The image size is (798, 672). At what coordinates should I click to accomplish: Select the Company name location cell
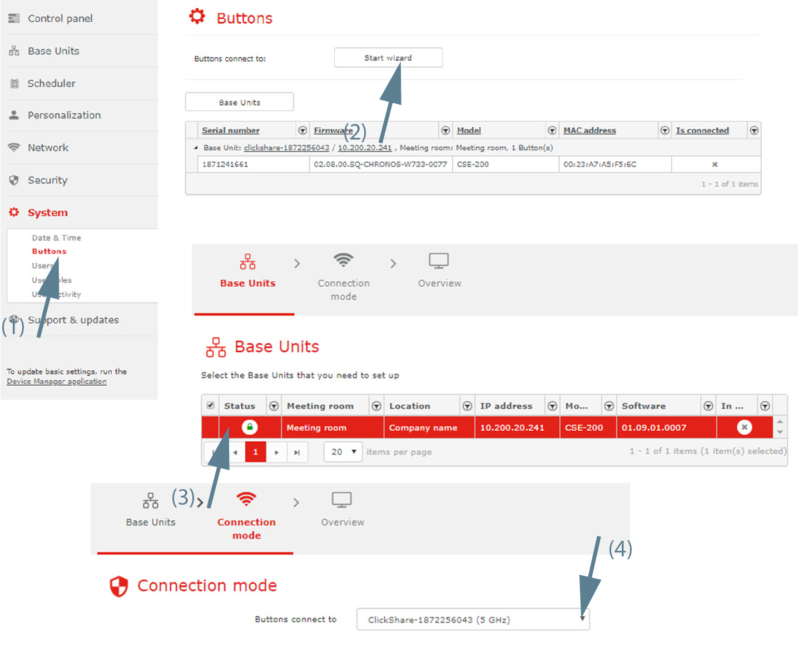(x=429, y=427)
